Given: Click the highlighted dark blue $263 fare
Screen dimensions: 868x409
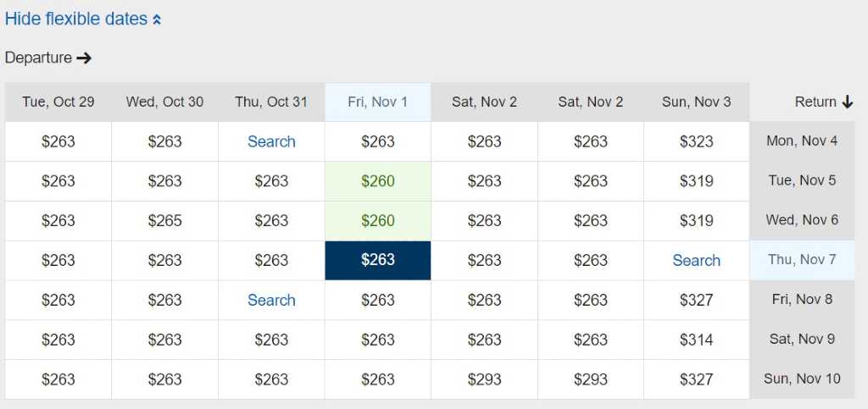Looking at the screenshot, I should [378, 260].
